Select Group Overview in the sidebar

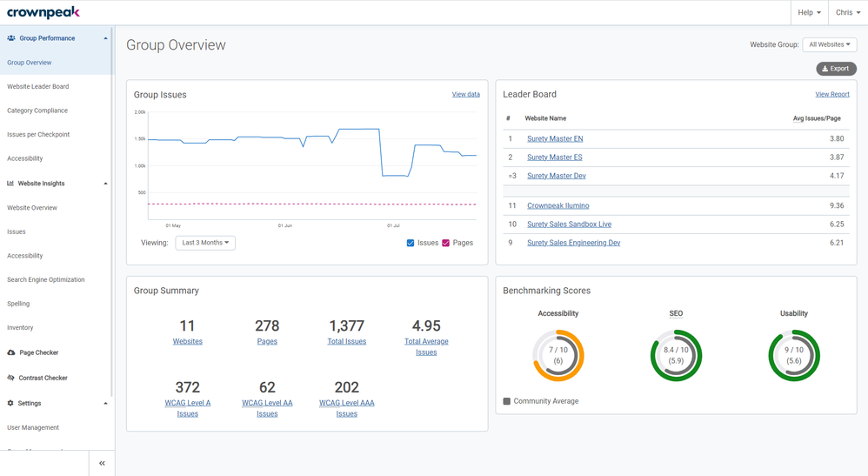coord(30,63)
